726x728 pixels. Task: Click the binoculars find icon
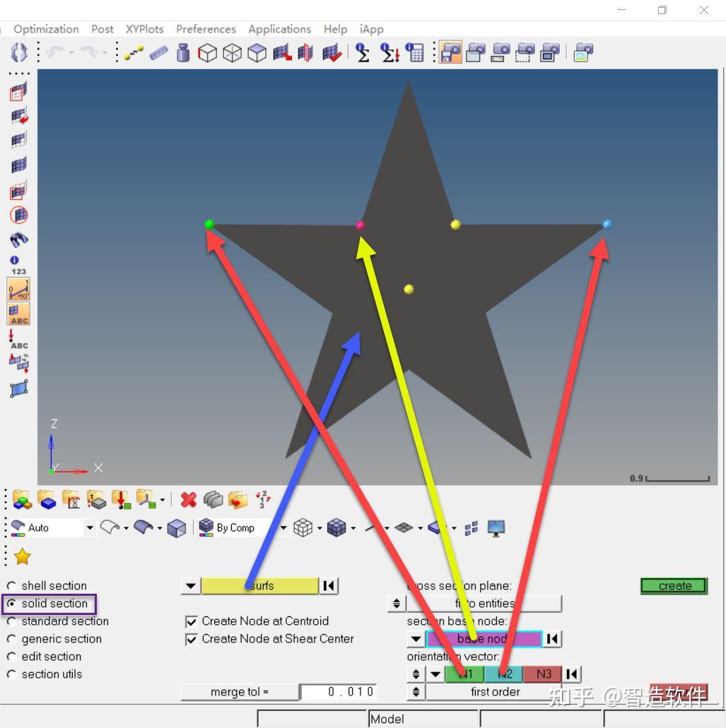[x=19, y=239]
